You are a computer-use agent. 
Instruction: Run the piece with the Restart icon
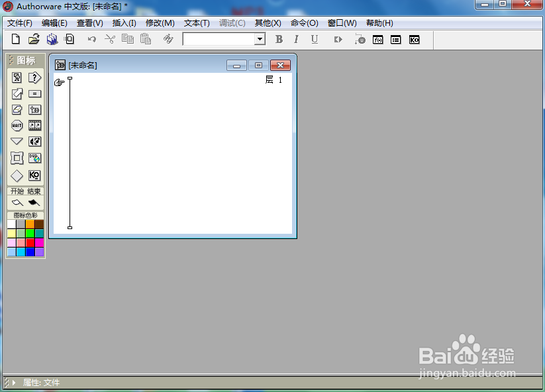pyautogui.click(x=338, y=40)
